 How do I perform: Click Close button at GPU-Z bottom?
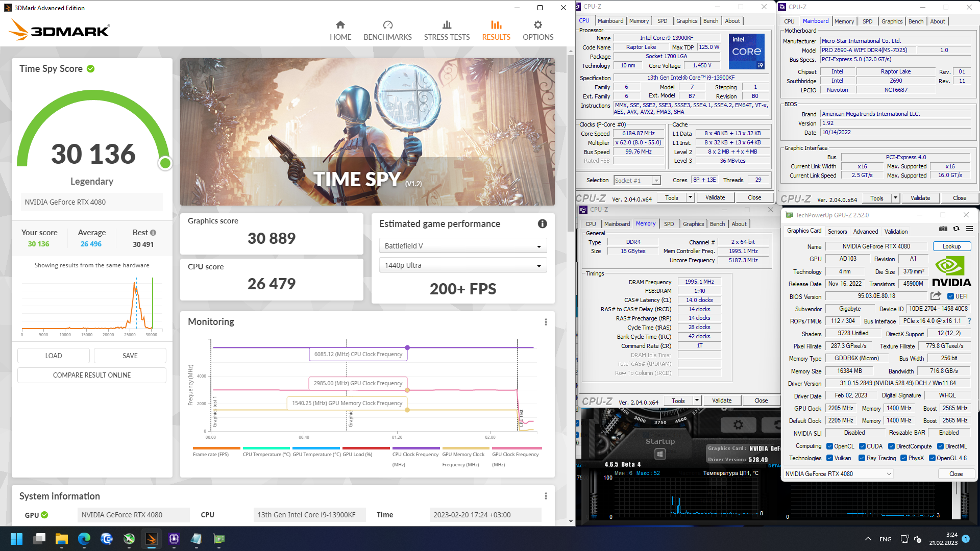(x=956, y=474)
